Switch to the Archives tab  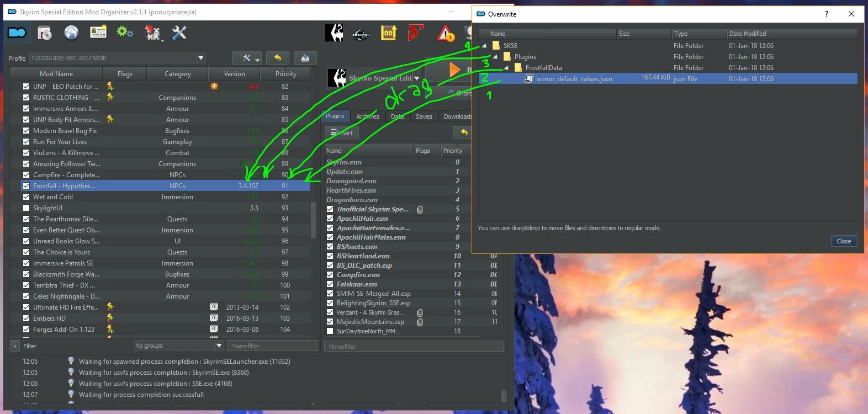click(368, 116)
